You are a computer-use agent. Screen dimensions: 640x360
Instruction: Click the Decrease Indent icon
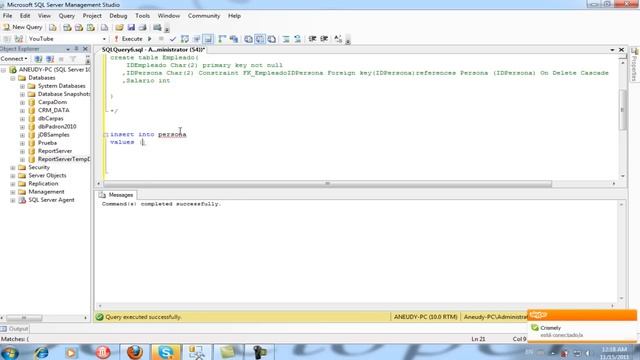(x=312, y=39)
